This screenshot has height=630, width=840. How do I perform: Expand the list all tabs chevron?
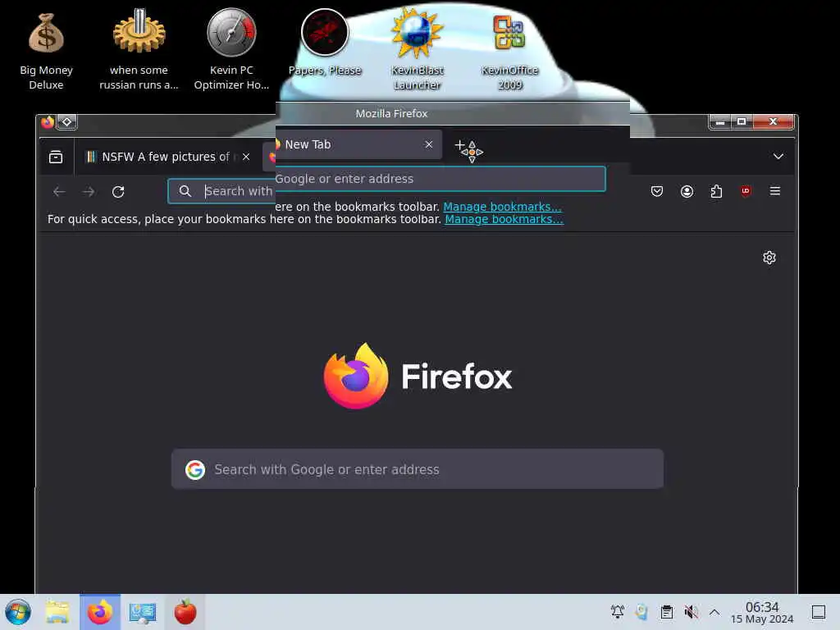click(778, 157)
